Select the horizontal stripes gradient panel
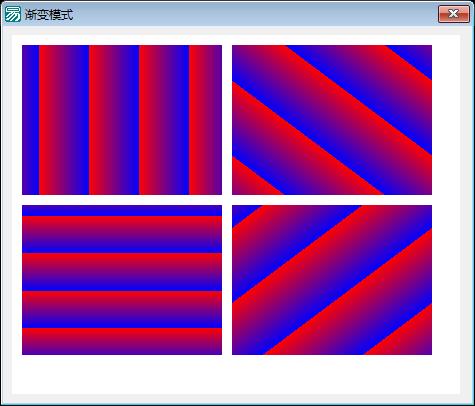The width and height of the screenshot is (475, 406). (x=122, y=280)
